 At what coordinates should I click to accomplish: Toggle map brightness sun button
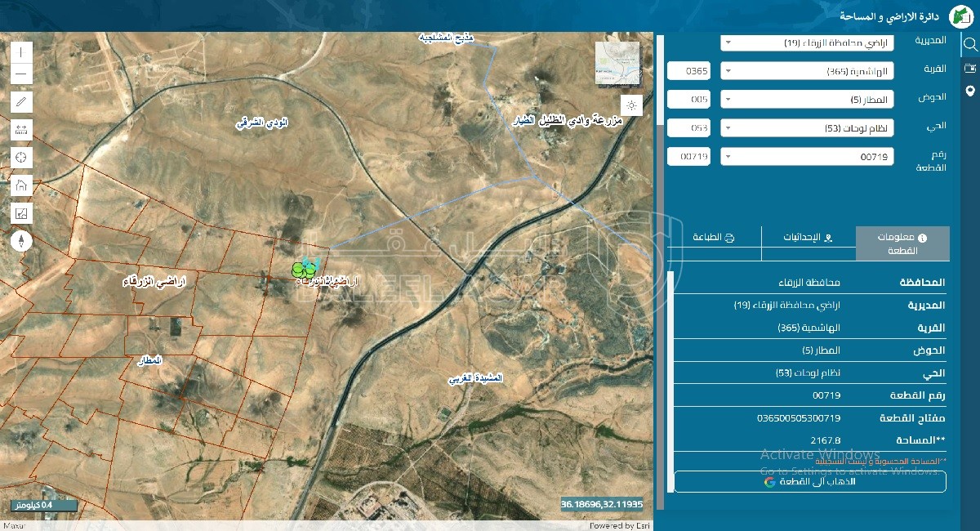tap(631, 105)
